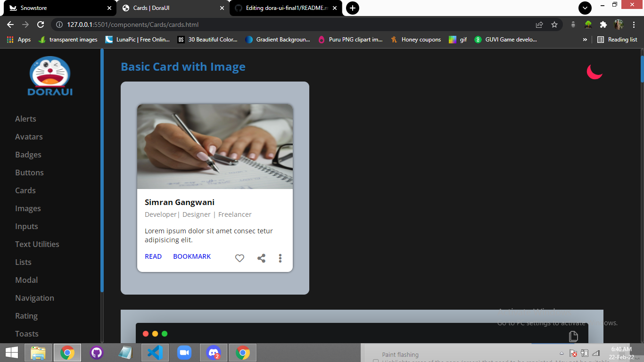Open File Explorer from taskbar
The width and height of the screenshot is (644, 362).
(x=38, y=353)
